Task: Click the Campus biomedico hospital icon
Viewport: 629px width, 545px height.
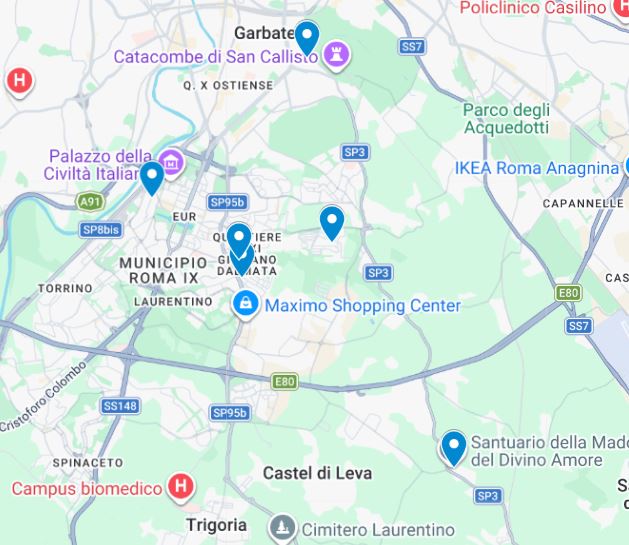Action: tap(181, 487)
